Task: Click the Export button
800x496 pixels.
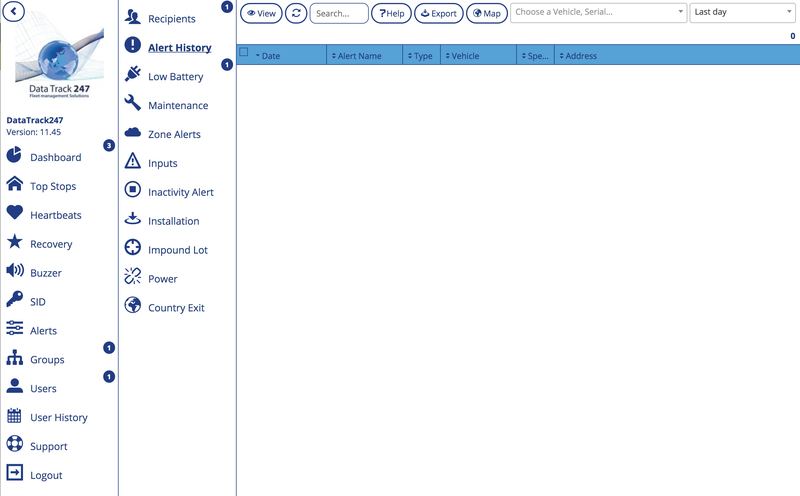Action: (439, 13)
